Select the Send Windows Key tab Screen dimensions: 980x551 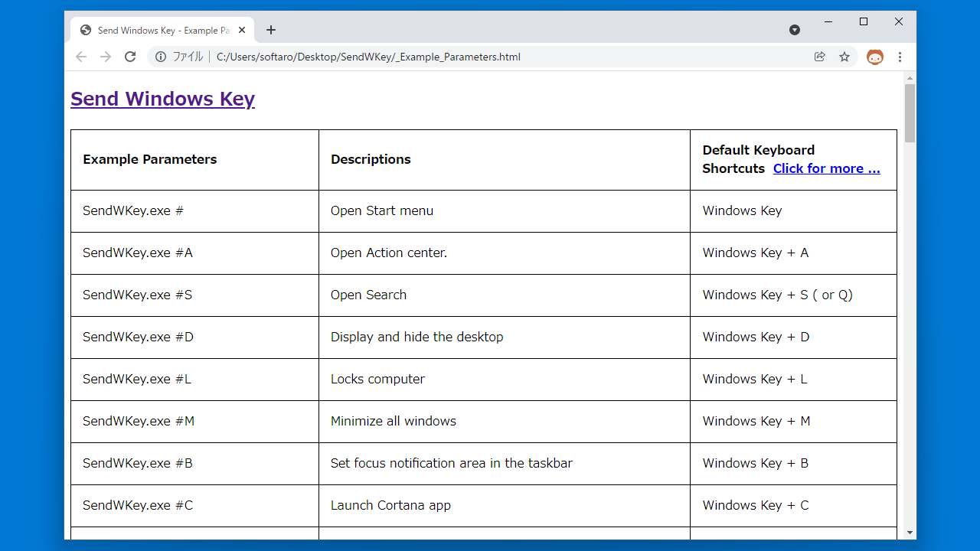coord(162,31)
